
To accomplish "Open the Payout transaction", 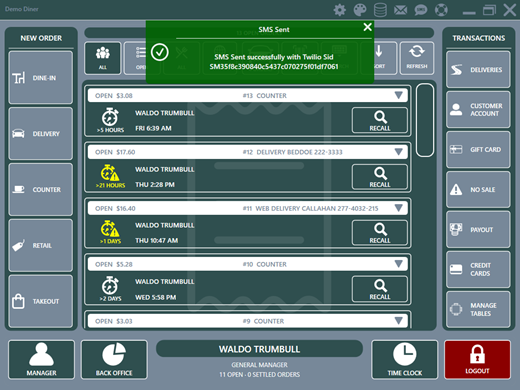I will click(x=478, y=230).
